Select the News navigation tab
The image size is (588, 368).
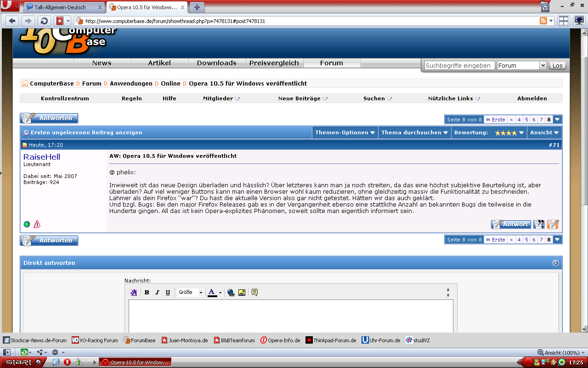[x=102, y=63]
